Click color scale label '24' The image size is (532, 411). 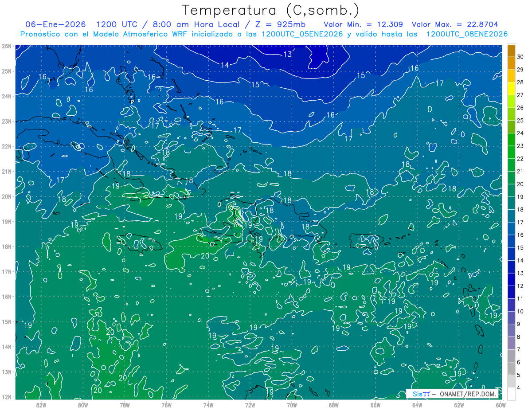coord(520,133)
